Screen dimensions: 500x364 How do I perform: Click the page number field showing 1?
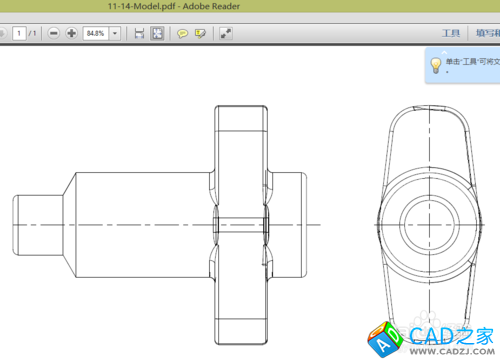[x=19, y=33]
